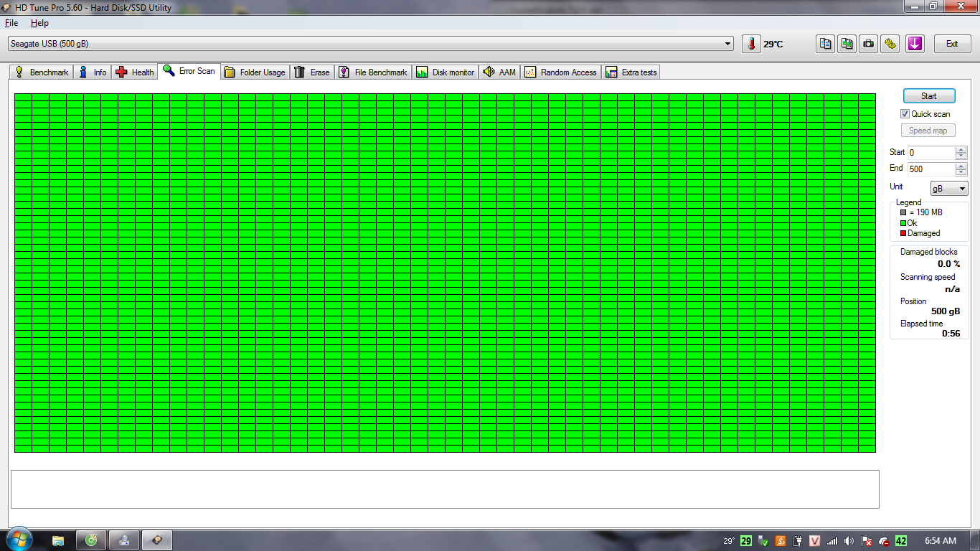Click the purple down-arrow minimize to tray icon
This screenshot has height=551, width=980.
pos(915,44)
